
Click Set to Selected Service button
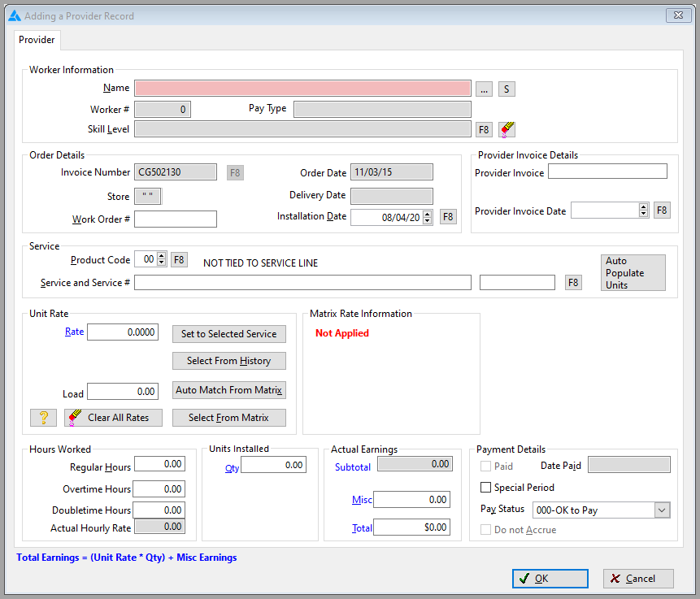click(229, 334)
